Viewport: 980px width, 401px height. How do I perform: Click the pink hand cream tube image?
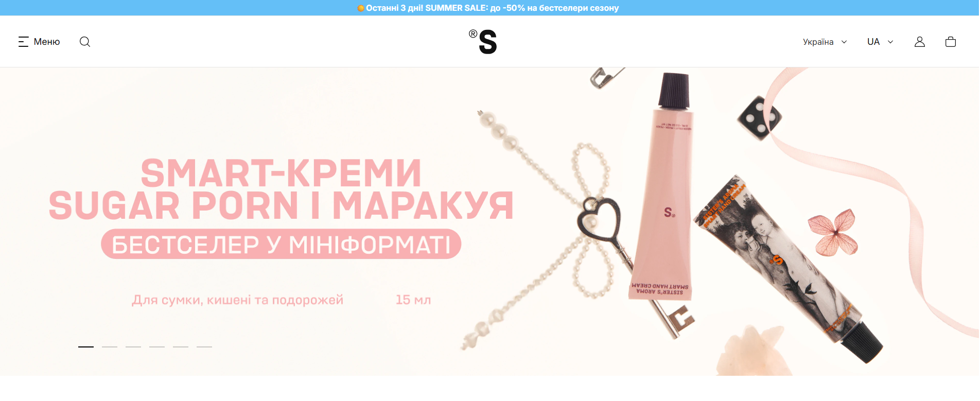tap(663, 185)
